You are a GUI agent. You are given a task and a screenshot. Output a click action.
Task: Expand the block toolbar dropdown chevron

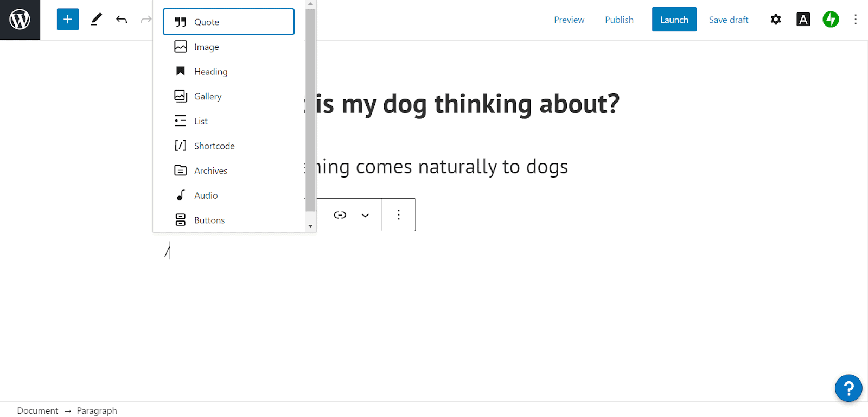point(365,215)
